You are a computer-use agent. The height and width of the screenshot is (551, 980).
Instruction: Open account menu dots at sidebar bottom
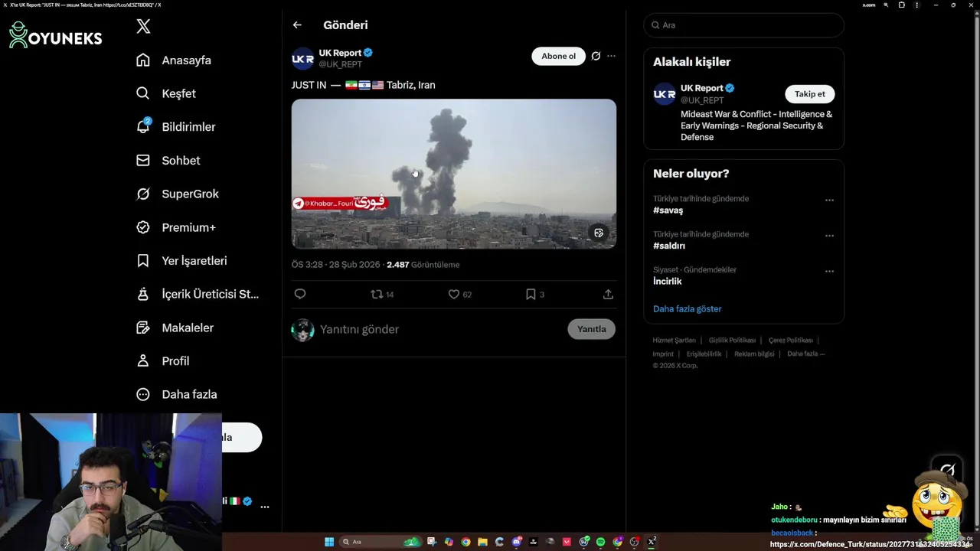click(x=264, y=507)
